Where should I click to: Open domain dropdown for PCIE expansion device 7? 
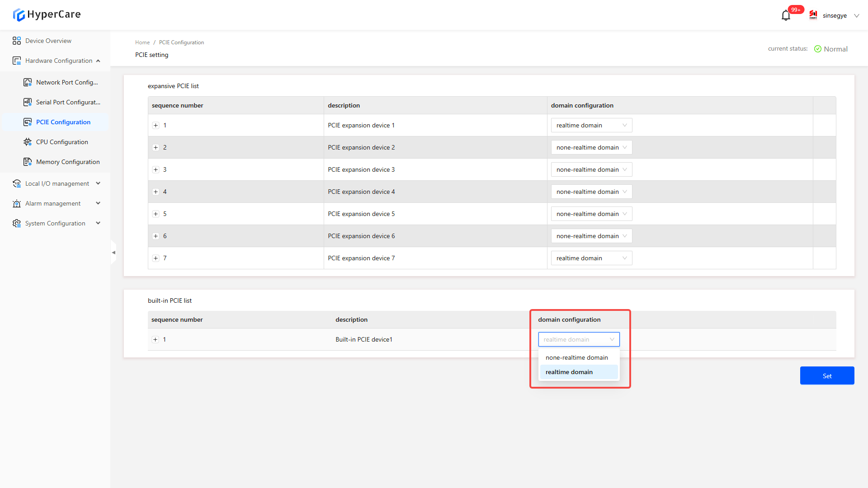pyautogui.click(x=591, y=258)
